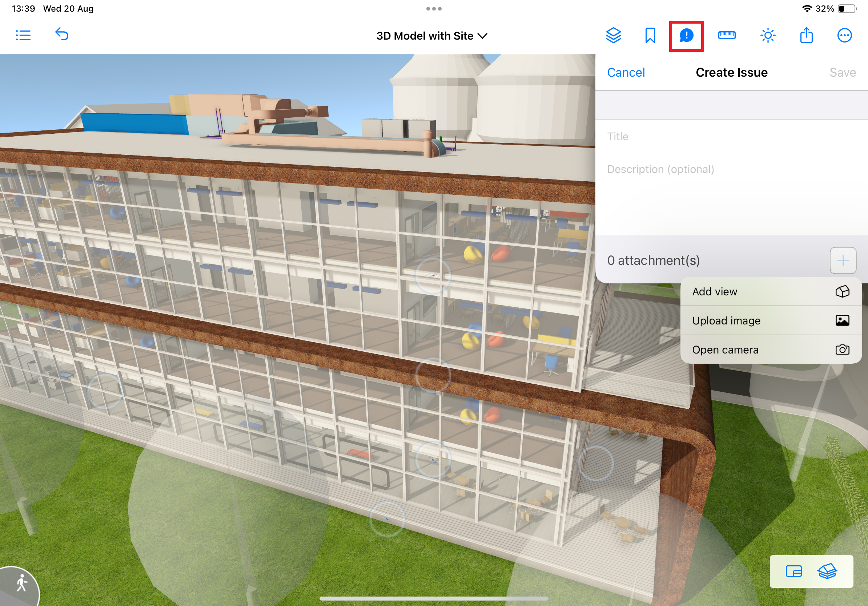Tap the share export icon
The image size is (868, 606).
pos(806,36)
